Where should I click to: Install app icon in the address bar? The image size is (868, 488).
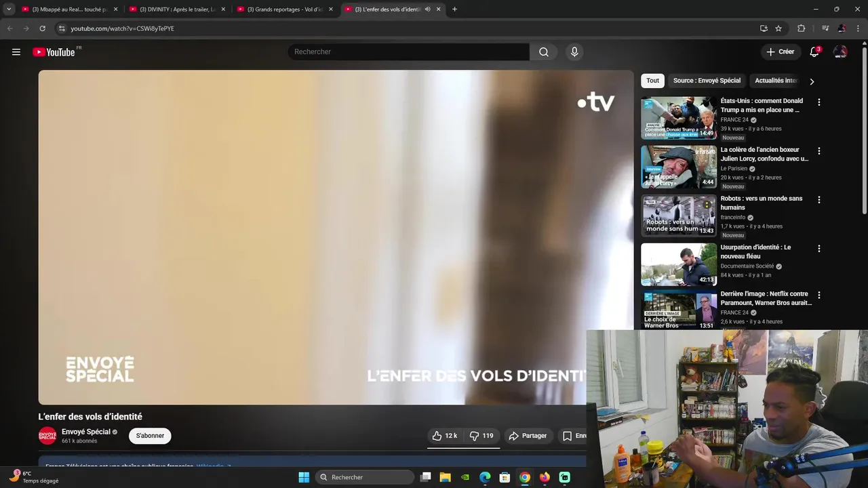pyautogui.click(x=764, y=28)
